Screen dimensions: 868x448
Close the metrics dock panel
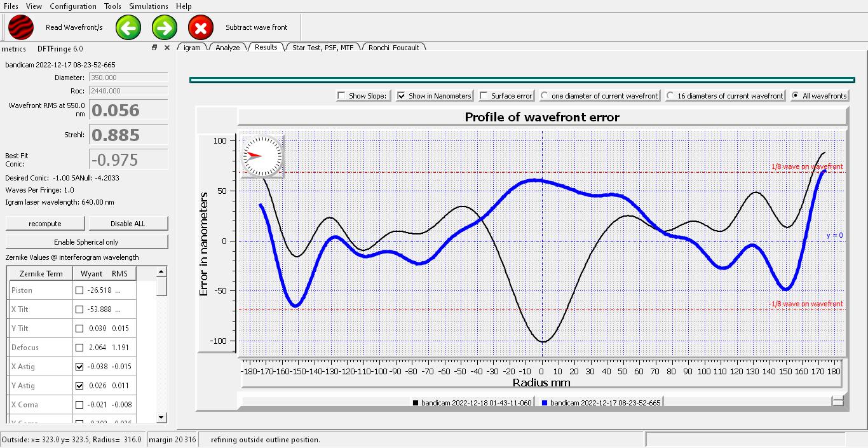click(167, 48)
